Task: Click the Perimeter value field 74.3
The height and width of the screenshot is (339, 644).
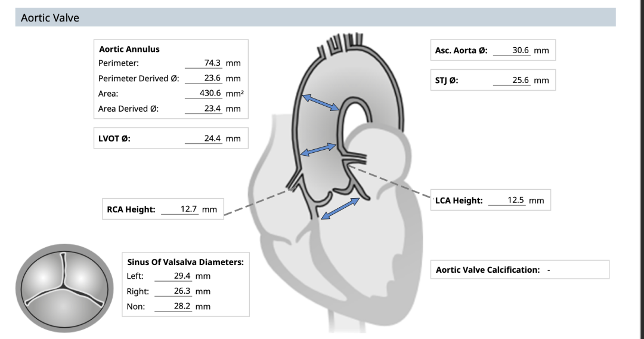Action: 212,63
